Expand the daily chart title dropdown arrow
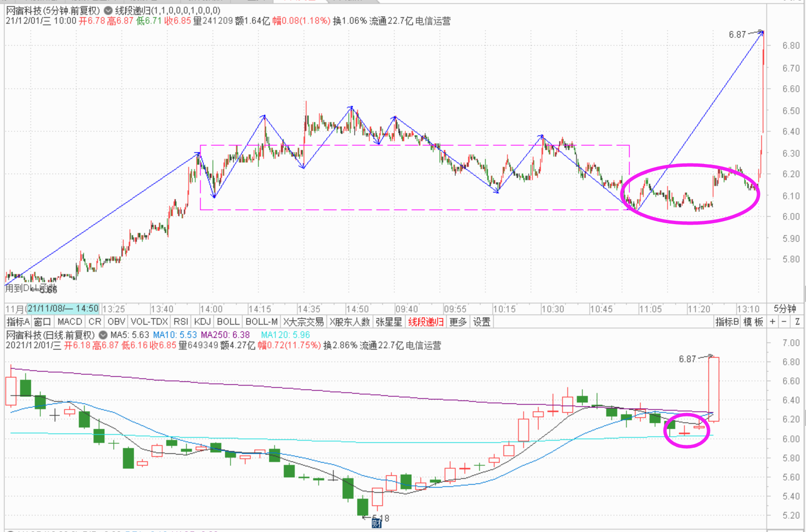 point(103,335)
